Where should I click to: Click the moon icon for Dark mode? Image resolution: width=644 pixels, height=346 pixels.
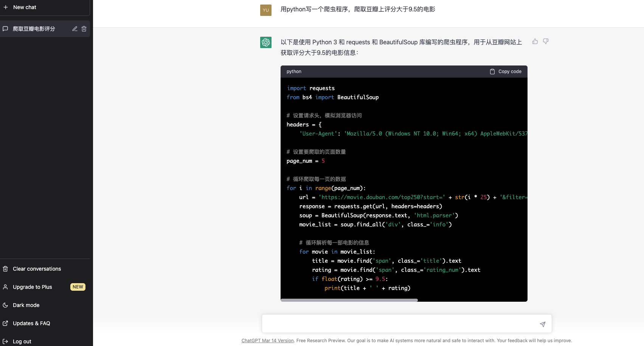click(x=6, y=305)
